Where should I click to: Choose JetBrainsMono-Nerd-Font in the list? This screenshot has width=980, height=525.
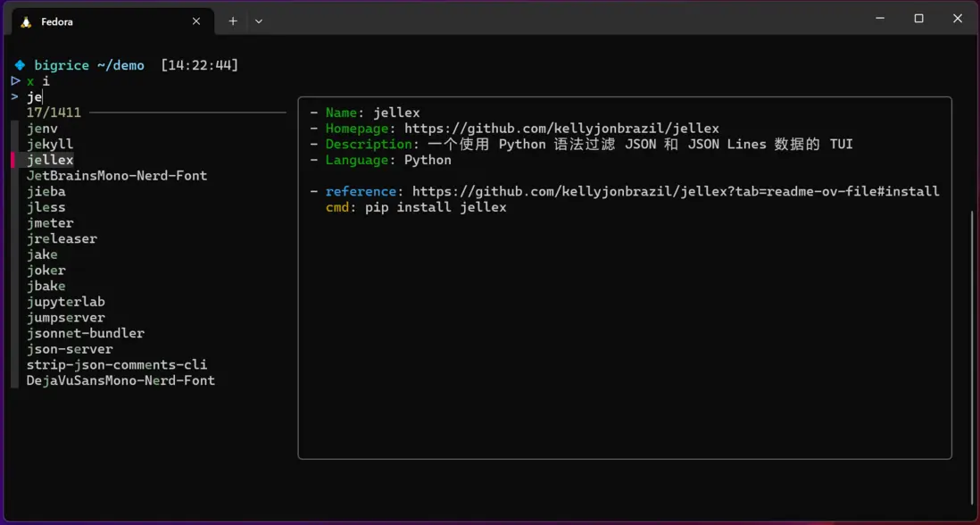[x=117, y=176]
